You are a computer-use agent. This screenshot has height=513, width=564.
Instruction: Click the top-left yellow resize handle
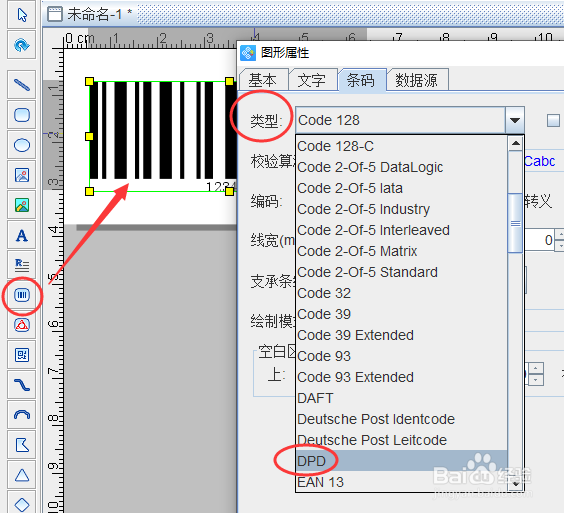[89, 81]
